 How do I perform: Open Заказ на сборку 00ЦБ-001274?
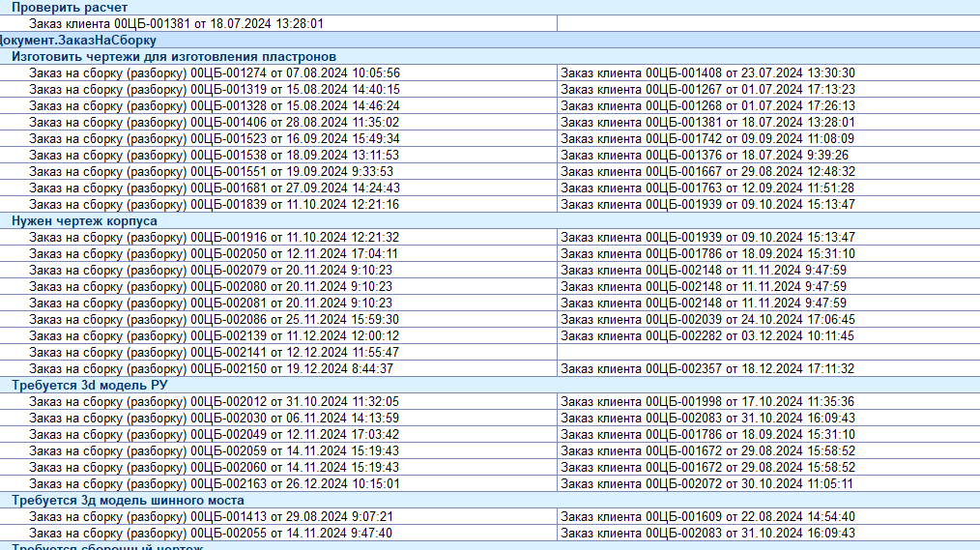click(x=215, y=73)
